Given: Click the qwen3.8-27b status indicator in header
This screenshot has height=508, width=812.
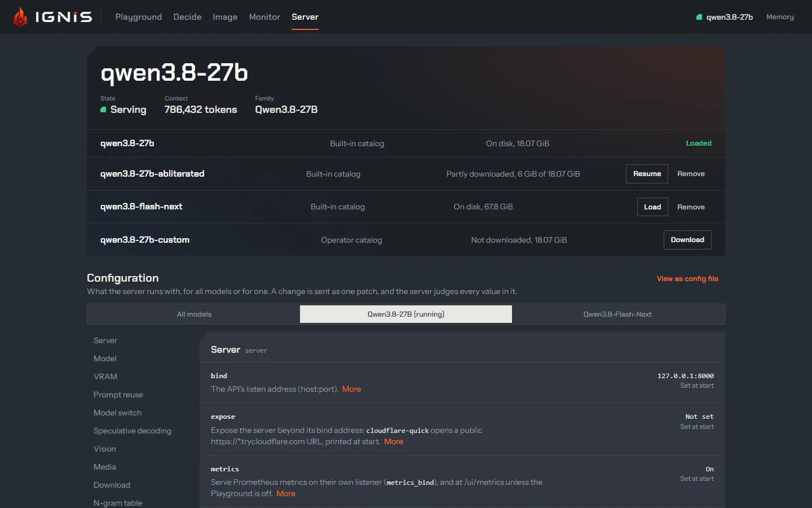Looking at the screenshot, I should tap(725, 17).
